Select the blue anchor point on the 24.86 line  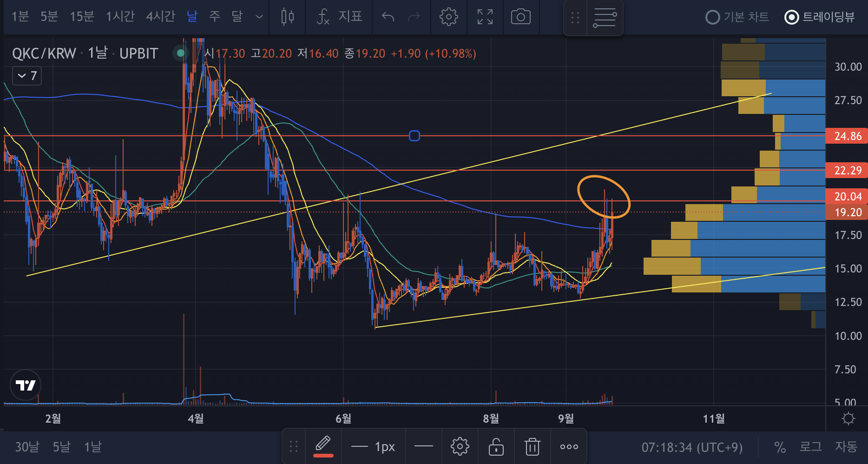tap(414, 136)
